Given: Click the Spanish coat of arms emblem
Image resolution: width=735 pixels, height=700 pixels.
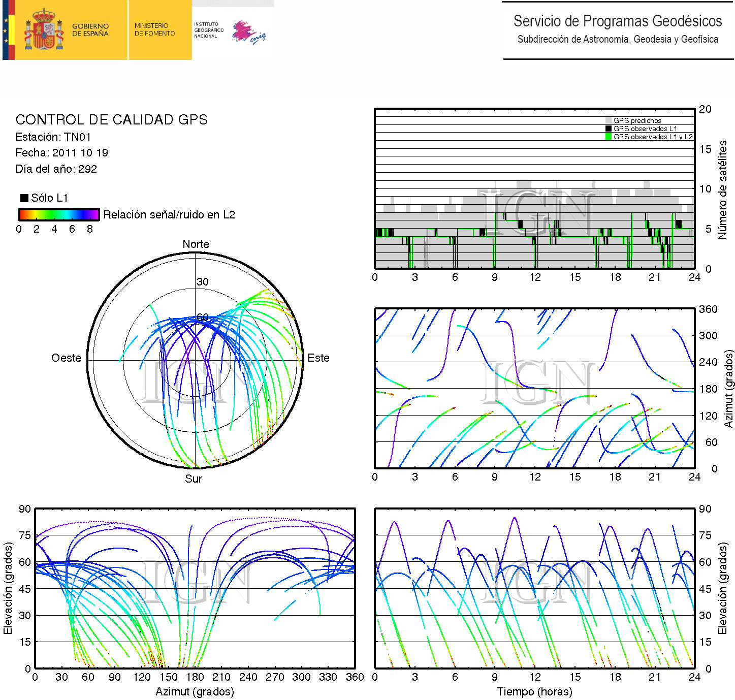Looking at the screenshot, I should (x=44, y=30).
